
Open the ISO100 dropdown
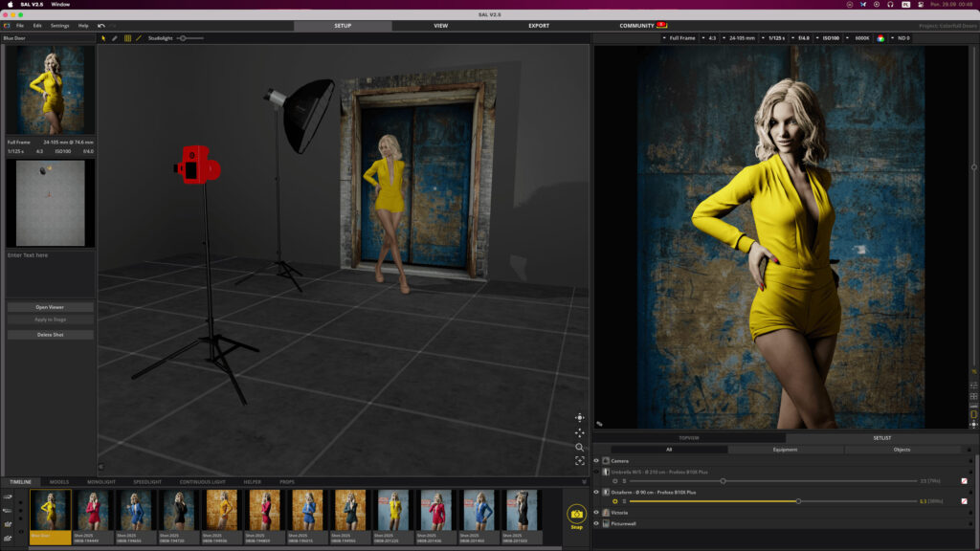830,38
